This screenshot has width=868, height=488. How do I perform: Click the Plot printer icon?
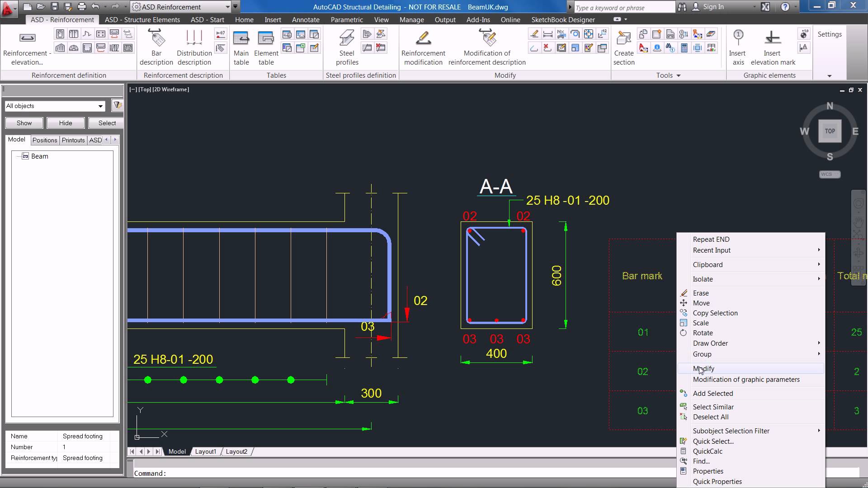[82, 7]
